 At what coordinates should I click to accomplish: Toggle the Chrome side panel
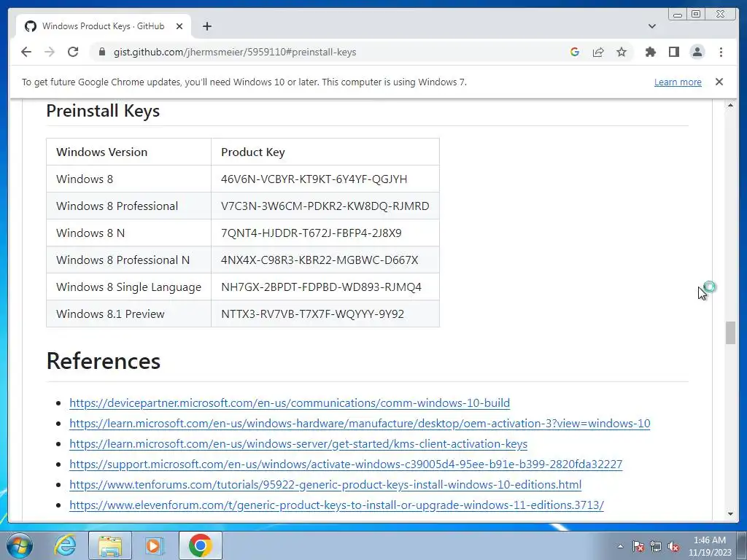(x=673, y=52)
